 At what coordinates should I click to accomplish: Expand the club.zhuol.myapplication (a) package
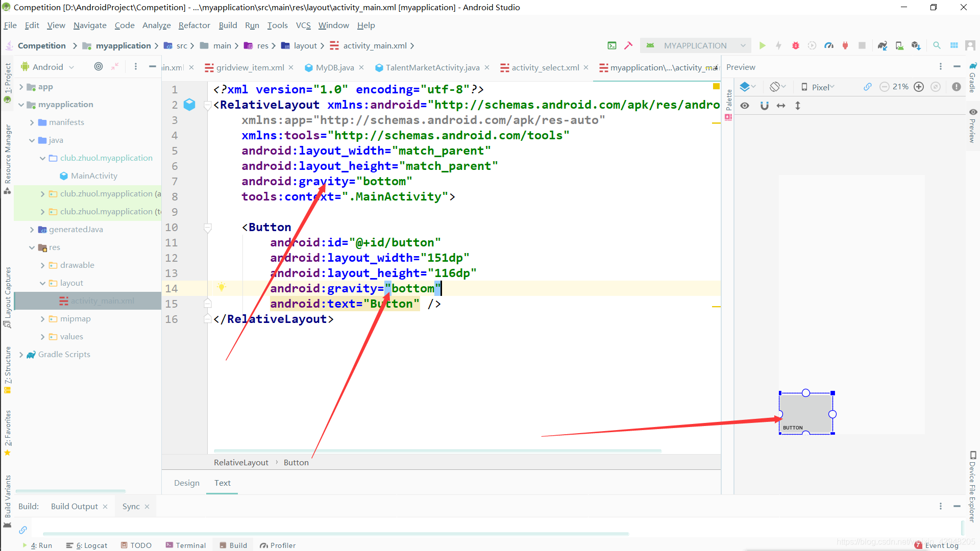point(42,193)
